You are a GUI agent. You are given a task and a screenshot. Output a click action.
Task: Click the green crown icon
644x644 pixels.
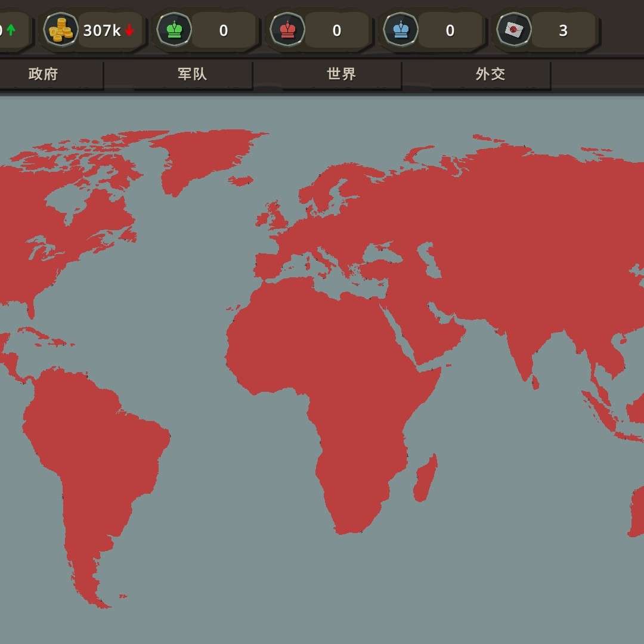pos(174,29)
